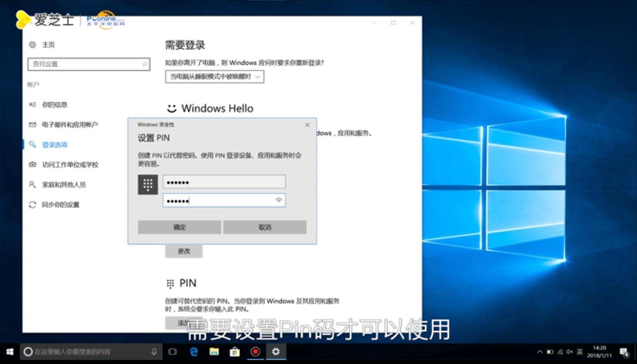Click the battery icon in system tray
Image resolution: width=637 pixels, height=364 pixels.
coord(550,352)
